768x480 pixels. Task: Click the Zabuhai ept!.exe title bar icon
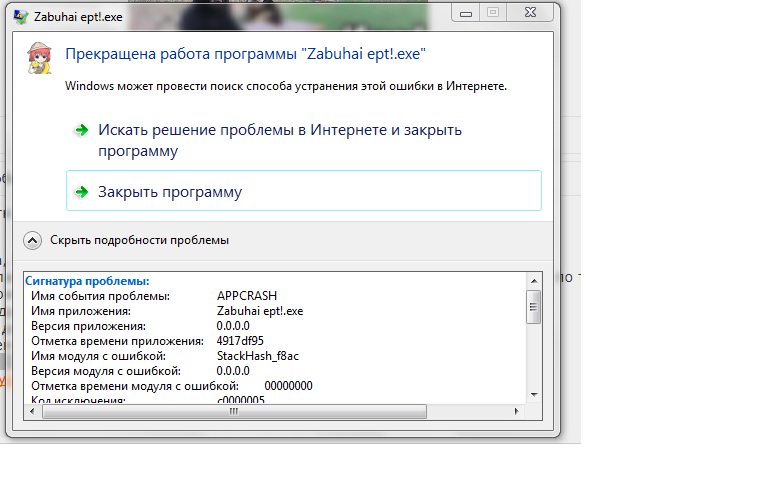pos(21,17)
